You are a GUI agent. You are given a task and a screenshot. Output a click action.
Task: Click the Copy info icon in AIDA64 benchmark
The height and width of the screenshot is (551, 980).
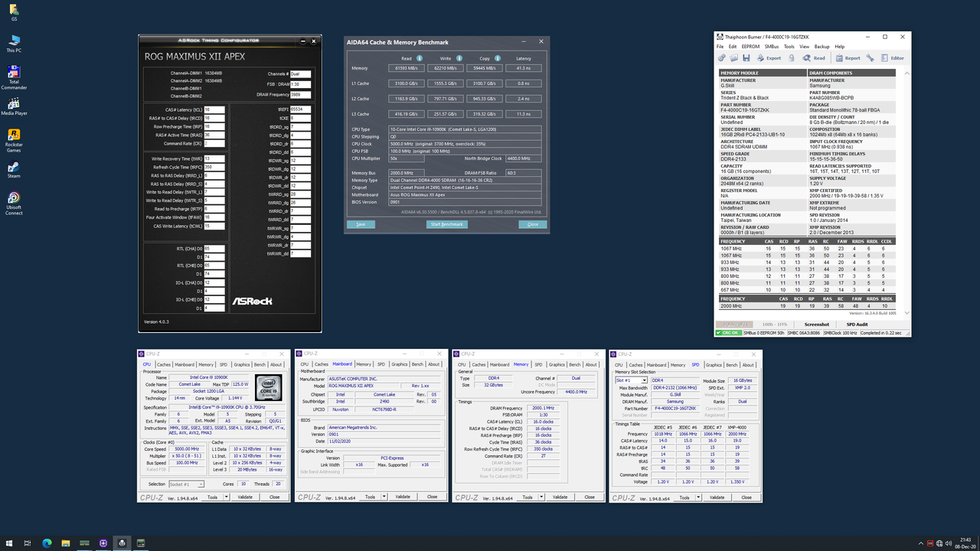point(498,58)
